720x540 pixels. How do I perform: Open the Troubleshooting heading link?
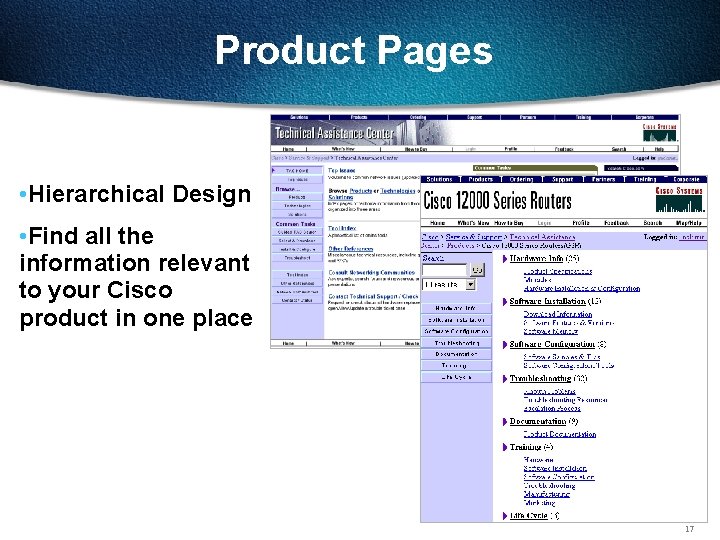[x=540, y=379]
